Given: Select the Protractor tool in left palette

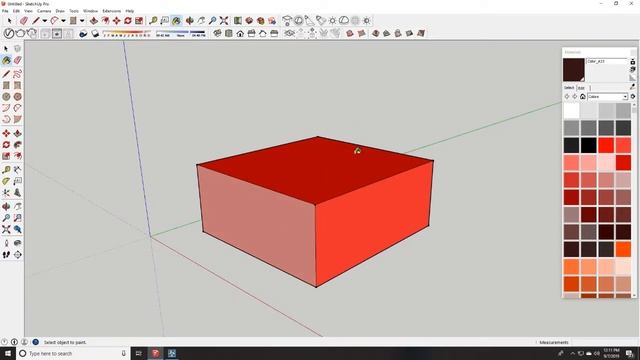Looking at the screenshot, I should [6, 181].
